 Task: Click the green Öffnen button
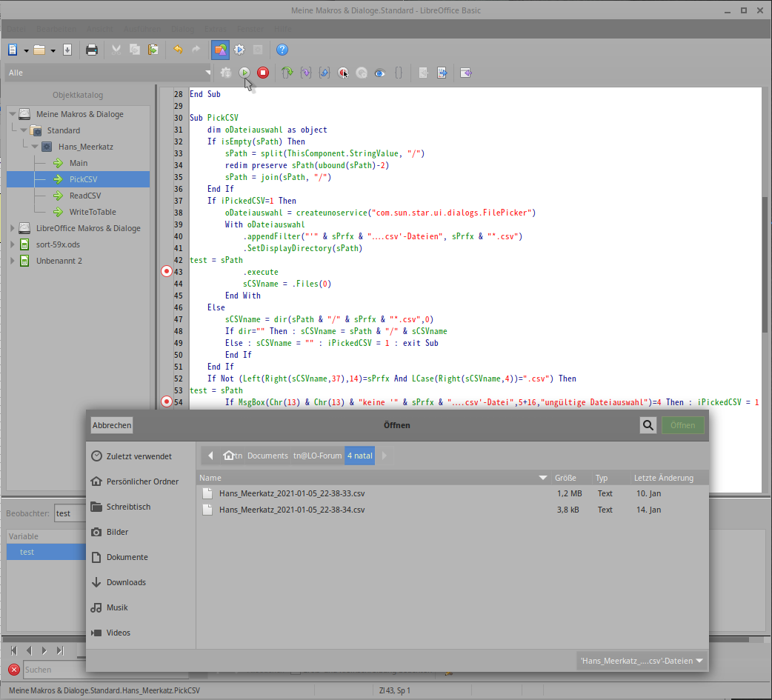click(x=682, y=425)
